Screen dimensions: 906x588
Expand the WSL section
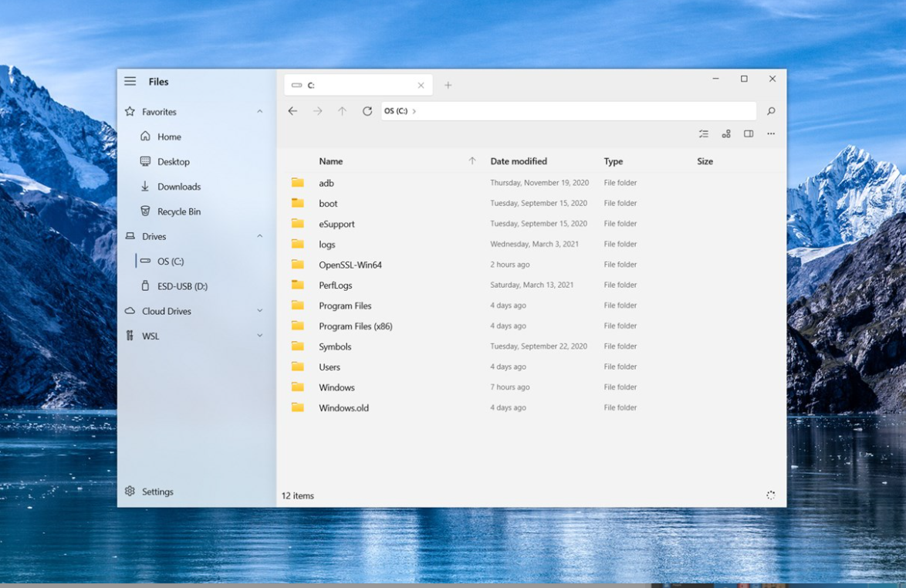pyautogui.click(x=259, y=336)
